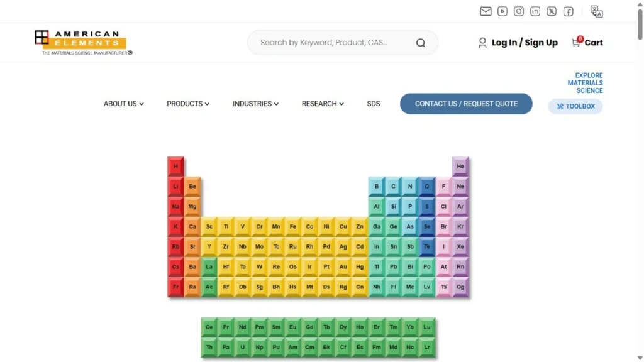Viewport: 644px width, 362px height.
Task: Select the Fluorine (F) element tile
Action: pyautogui.click(x=443, y=186)
